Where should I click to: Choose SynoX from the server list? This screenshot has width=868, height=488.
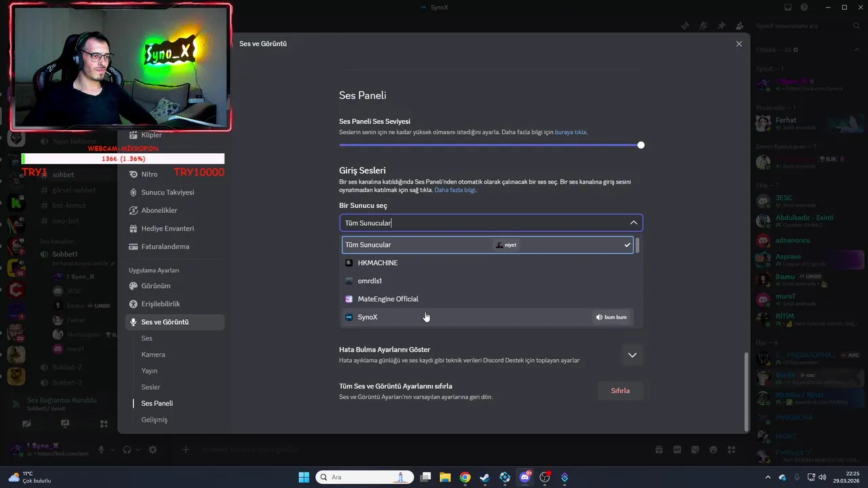pos(488,317)
